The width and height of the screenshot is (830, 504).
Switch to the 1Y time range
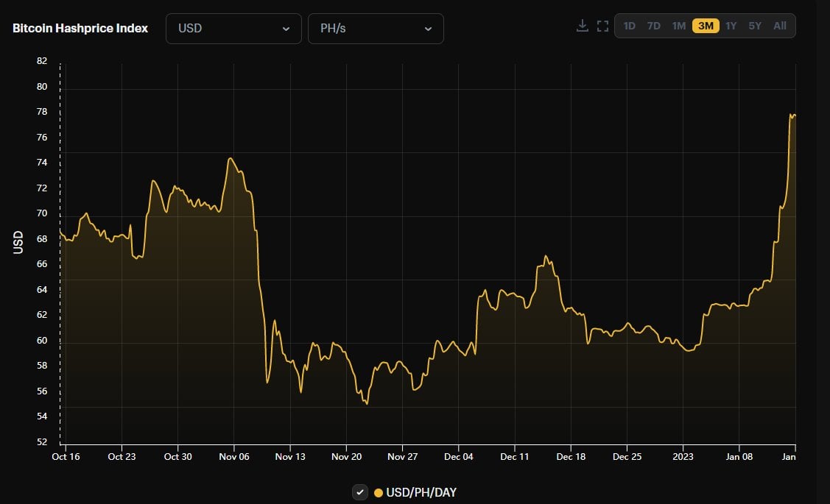click(731, 26)
